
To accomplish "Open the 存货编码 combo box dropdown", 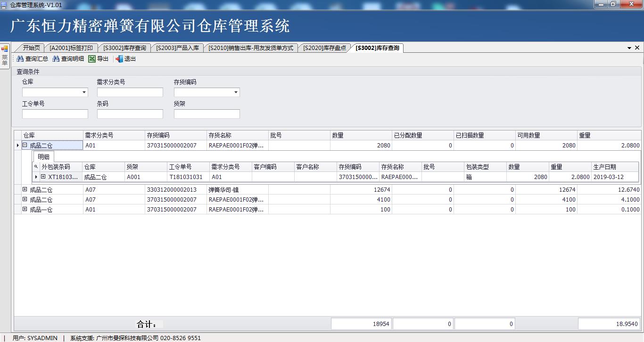I will point(236,92).
